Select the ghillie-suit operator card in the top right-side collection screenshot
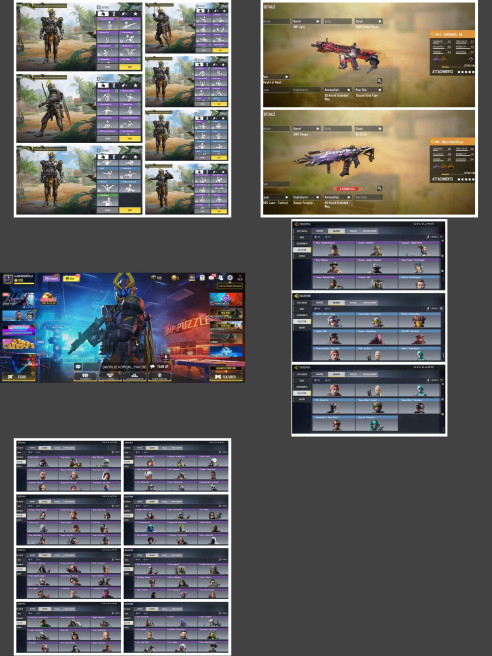Screen dimensions: 492x656 (x=377, y=283)
